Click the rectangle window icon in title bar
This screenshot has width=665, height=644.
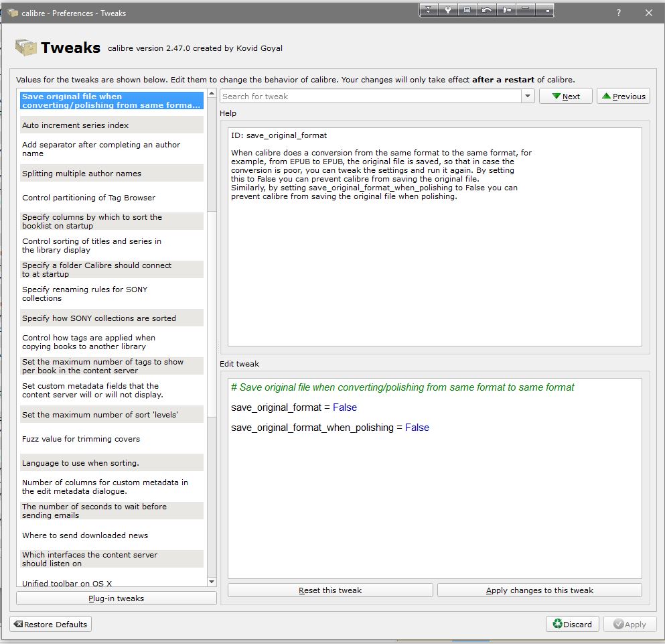(x=467, y=9)
